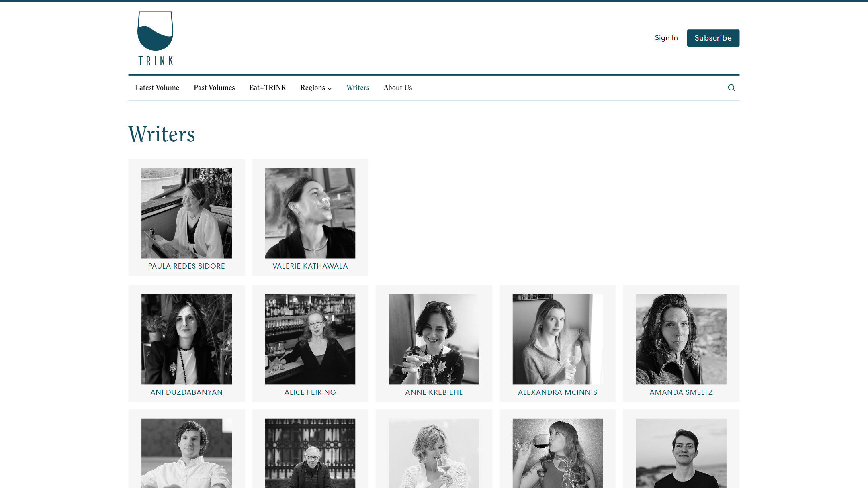
Task: Click Valerie Kathawala's photo
Action: pyautogui.click(x=310, y=213)
